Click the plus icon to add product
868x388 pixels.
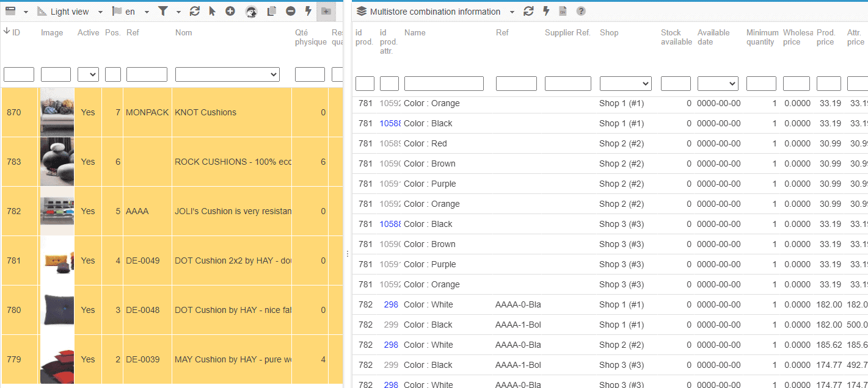click(230, 12)
